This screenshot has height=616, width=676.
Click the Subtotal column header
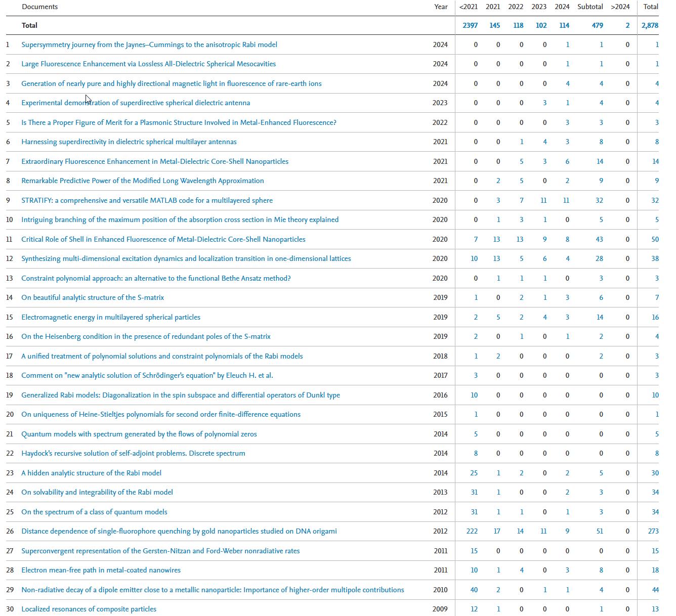pos(590,7)
